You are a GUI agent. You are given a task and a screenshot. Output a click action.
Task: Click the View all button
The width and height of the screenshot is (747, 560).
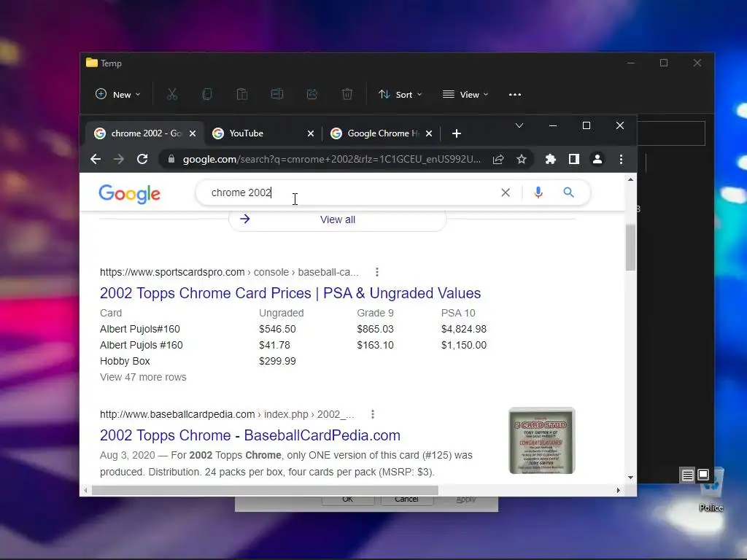[x=337, y=219]
